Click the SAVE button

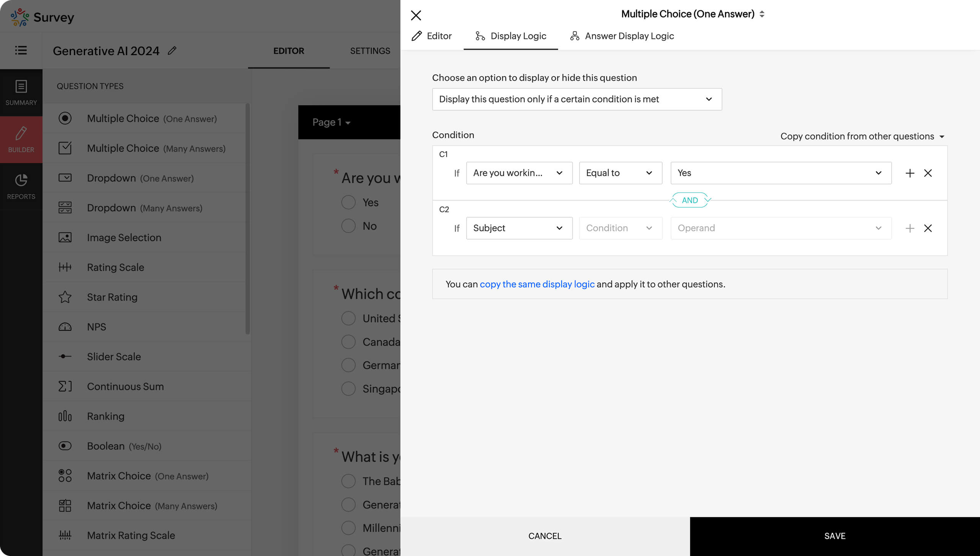coord(835,536)
